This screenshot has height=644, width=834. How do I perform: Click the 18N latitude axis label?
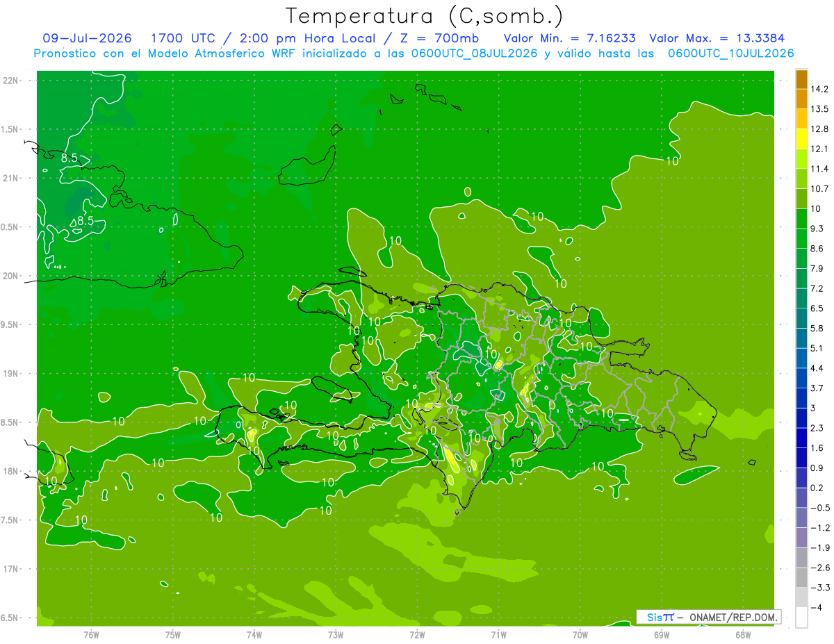(10, 472)
